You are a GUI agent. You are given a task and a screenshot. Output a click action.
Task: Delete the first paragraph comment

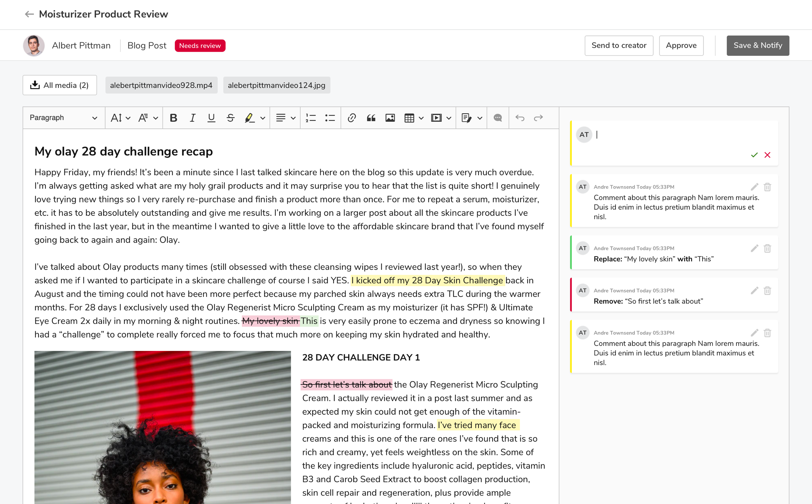coord(767,187)
